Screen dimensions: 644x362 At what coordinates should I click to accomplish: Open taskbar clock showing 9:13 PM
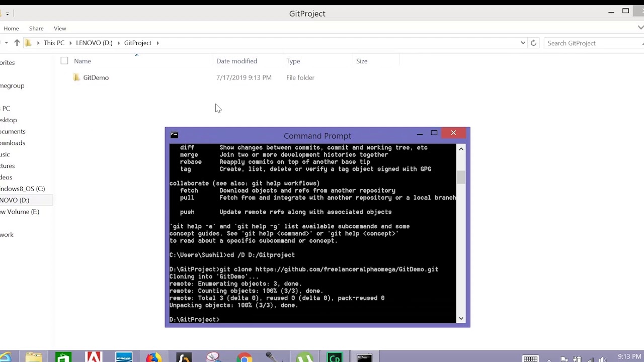tap(629, 357)
